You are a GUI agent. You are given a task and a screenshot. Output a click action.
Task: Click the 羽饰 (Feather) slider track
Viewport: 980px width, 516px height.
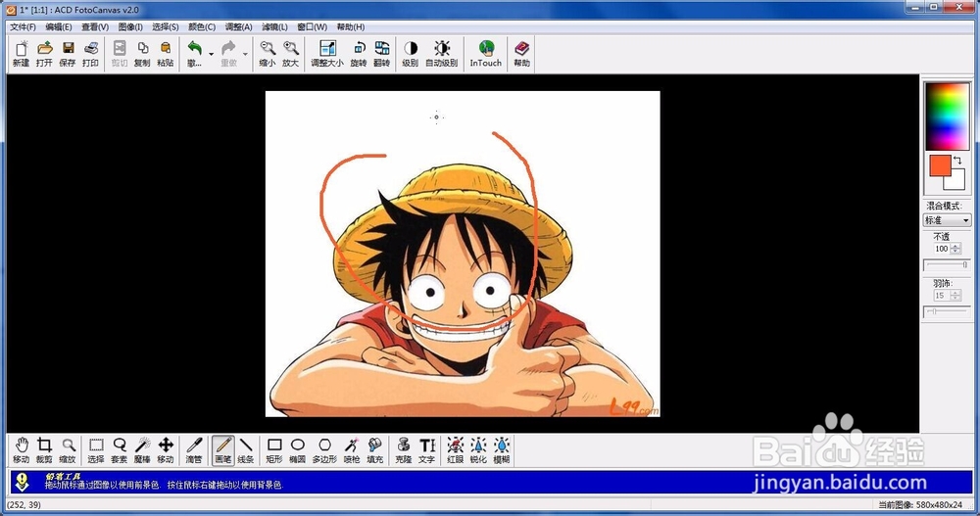[947, 311]
